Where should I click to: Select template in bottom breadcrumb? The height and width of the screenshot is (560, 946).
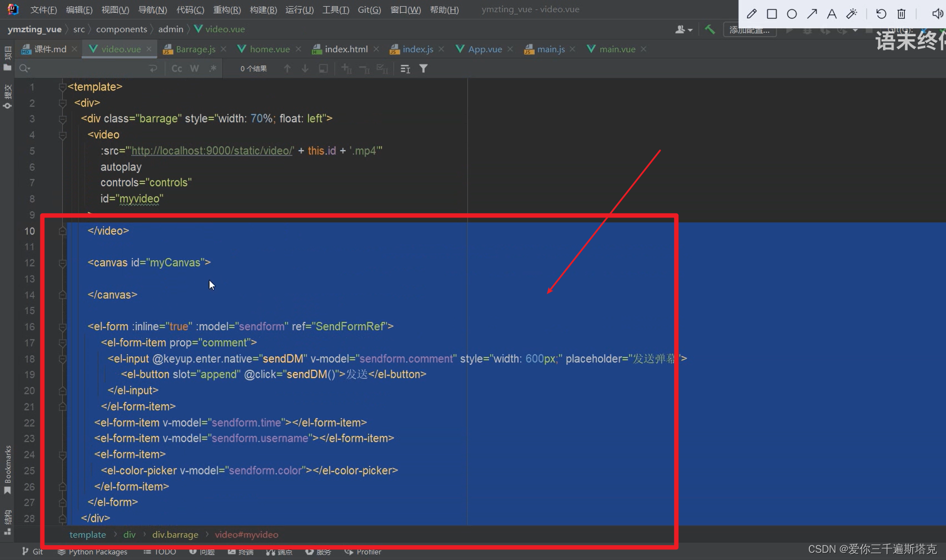[x=88, y=534]
